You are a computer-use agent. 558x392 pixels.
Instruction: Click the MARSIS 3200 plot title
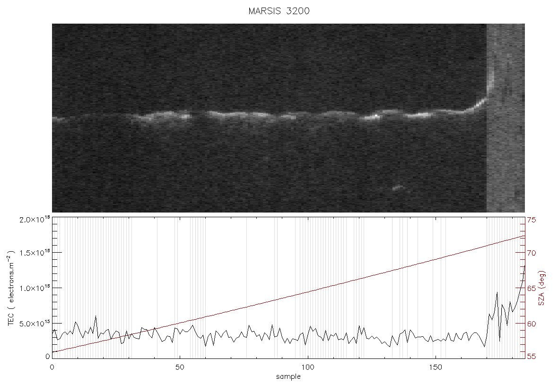pyautogui.click(x=279, y=11)
